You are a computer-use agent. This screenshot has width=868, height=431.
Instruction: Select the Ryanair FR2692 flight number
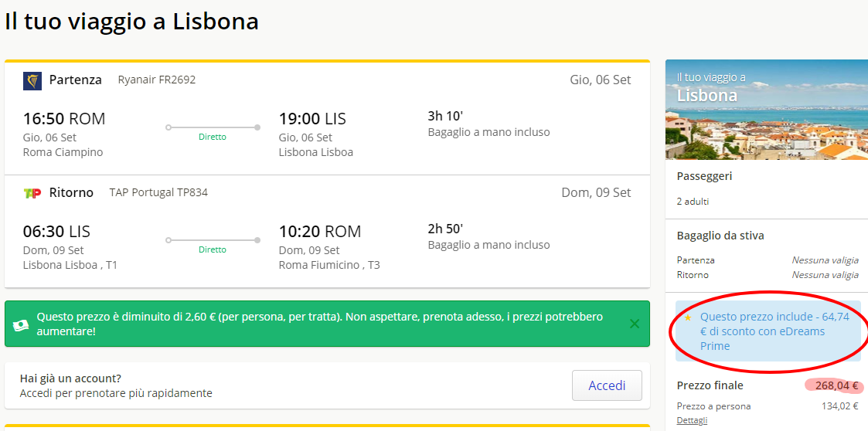click(157, 80)
